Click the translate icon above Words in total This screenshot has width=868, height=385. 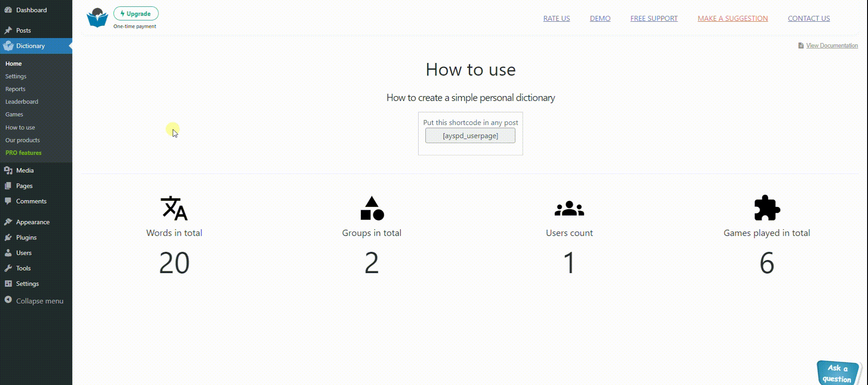[x=174, y=208]
